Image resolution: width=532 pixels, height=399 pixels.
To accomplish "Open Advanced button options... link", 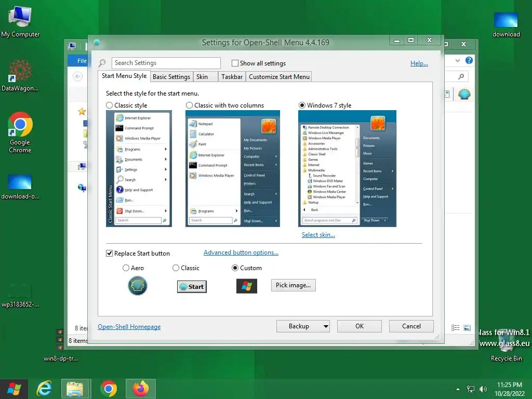I will point(241,252).
